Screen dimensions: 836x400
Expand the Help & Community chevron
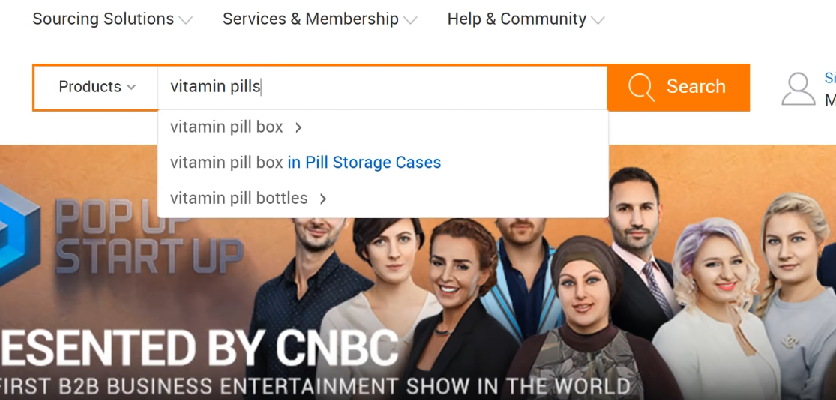tap(598, 20)
